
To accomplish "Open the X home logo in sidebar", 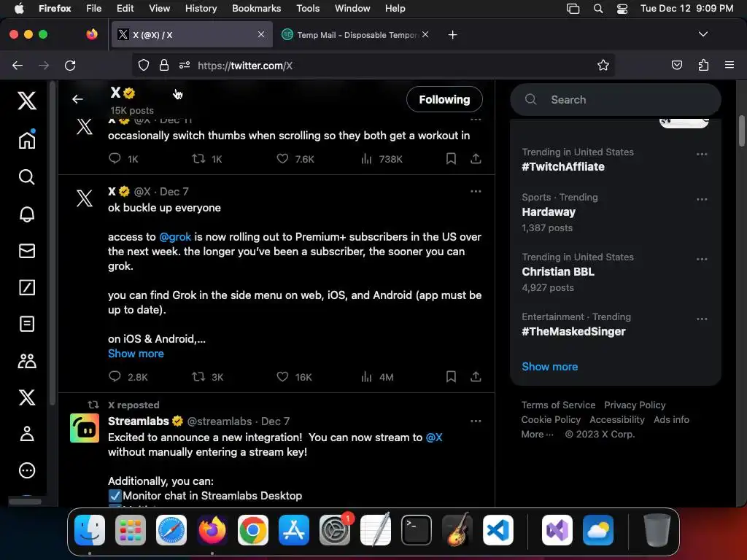I will 27,101.
